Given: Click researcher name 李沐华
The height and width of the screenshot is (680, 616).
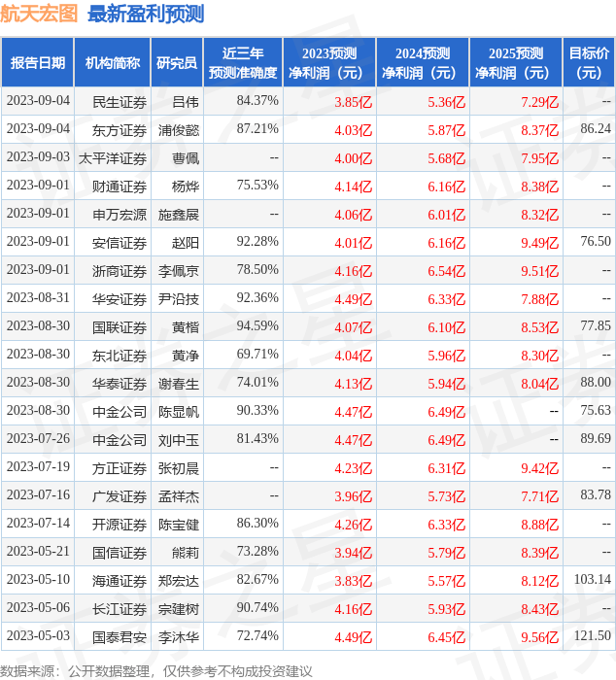Looking at the screenshot, I should point(179,637).
